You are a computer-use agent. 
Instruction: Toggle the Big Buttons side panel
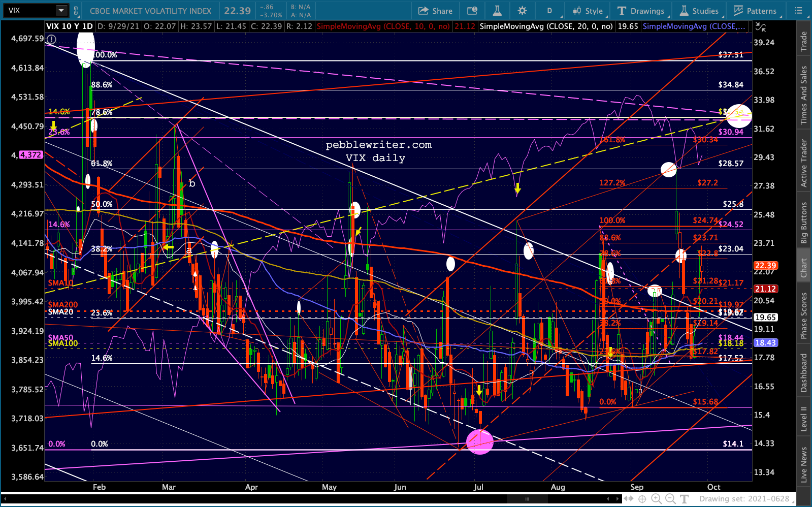click(x=804, y=223)
